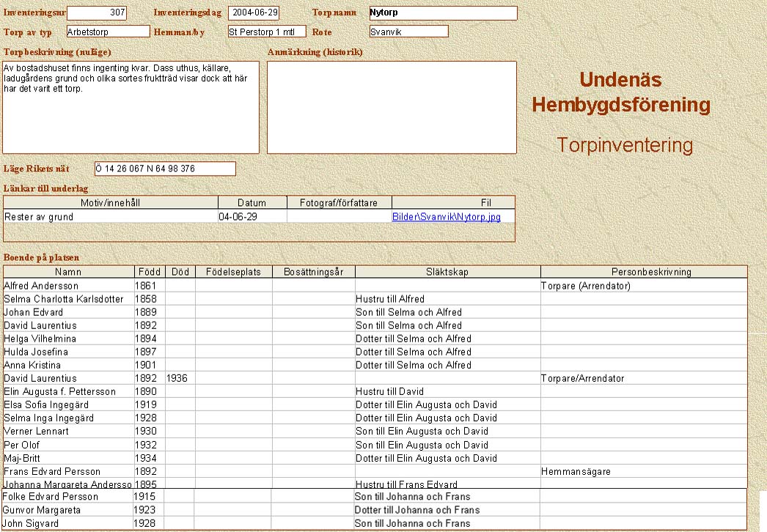Select the Rote field showing Svanvik
The height and width of the screenshot is (532, 767).
pyautogui.click(x=408, y=32)
